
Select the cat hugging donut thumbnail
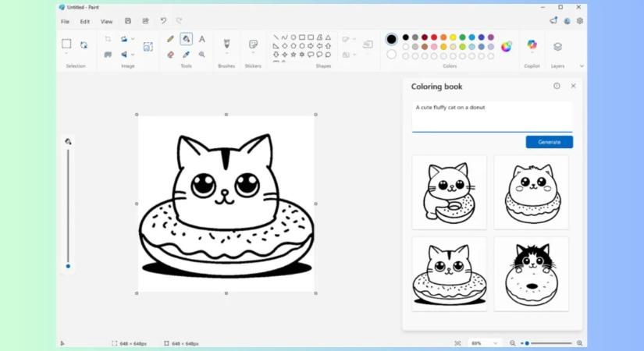tap(450, 192)
